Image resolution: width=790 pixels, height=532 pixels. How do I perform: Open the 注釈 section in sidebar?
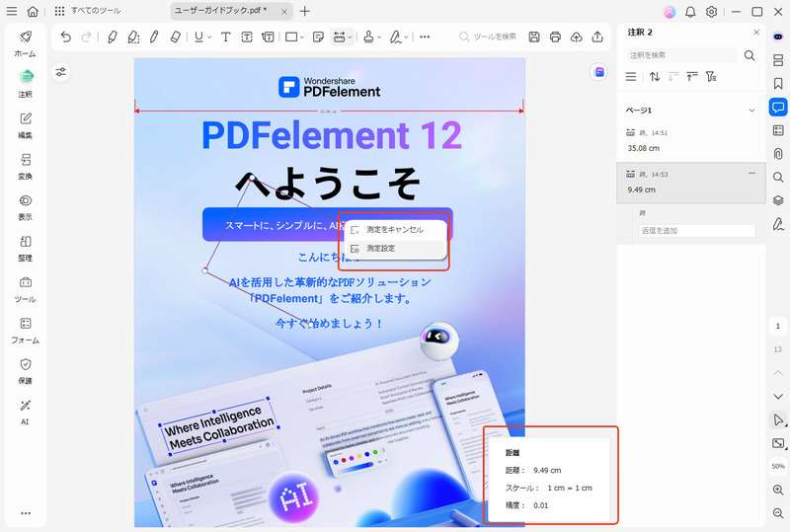pyautogui.click(x=26, y=84)
